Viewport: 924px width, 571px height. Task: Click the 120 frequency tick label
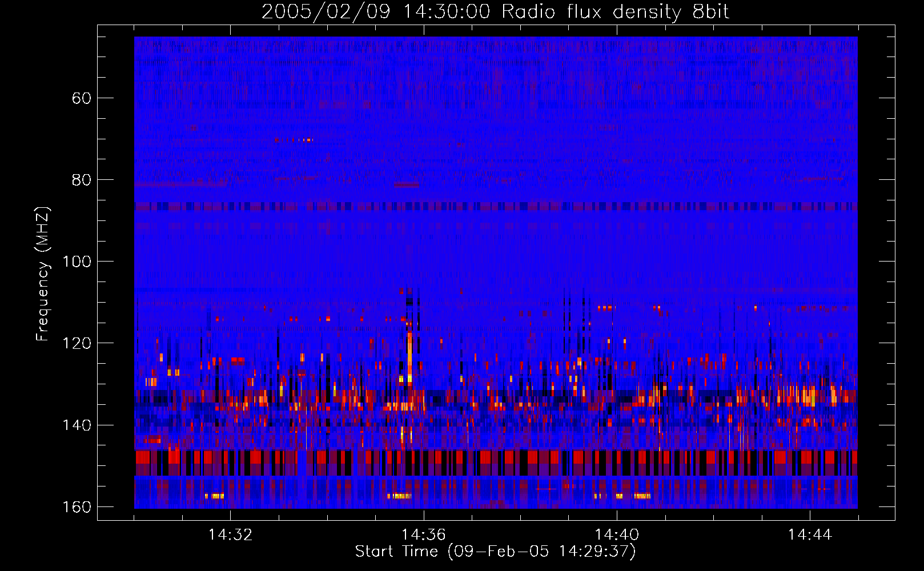click(x=76, y=343)
